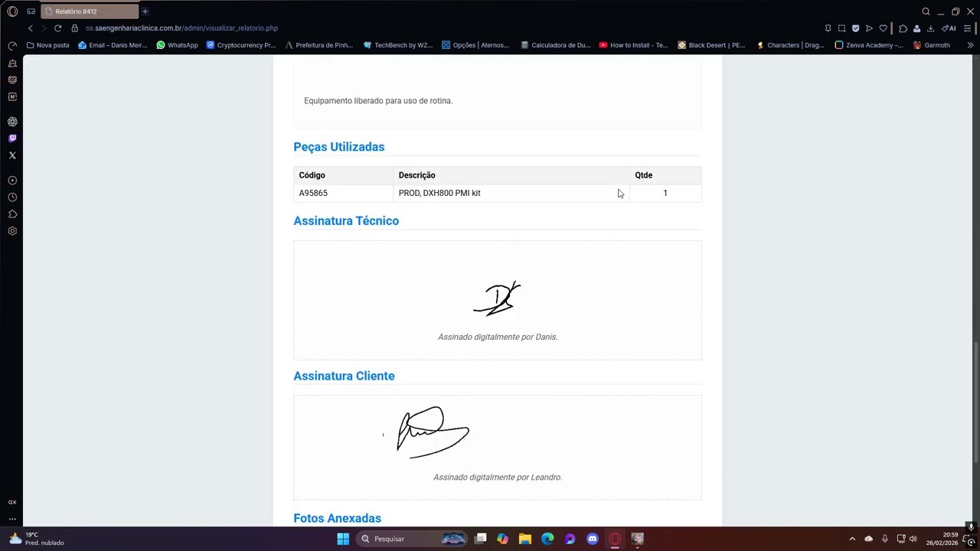980x551 pixels.
Task: Add page to bookmarks with heart icon
Action: (883, 28)
